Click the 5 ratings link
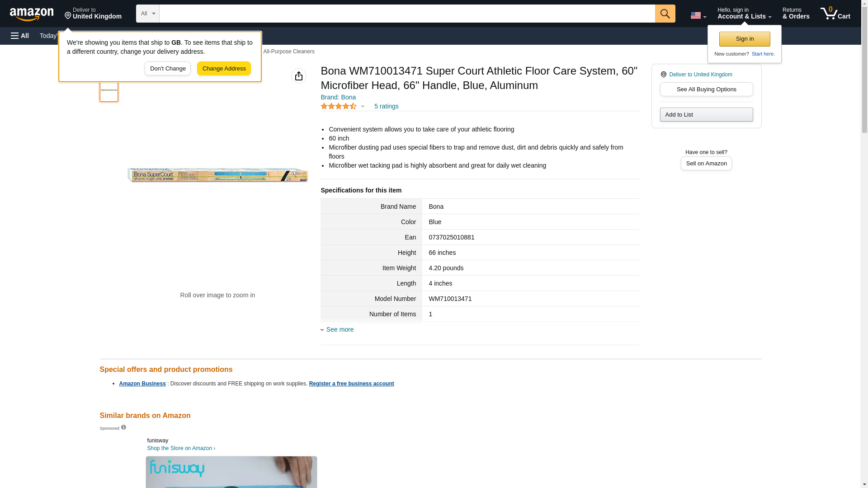This screenshot has width=868, height=488. pyautogui.click(x=386, y=106)
